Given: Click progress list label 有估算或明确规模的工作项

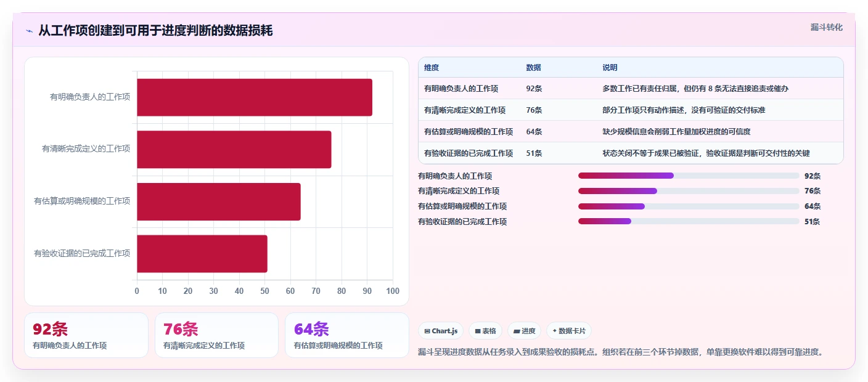Looking at the screenshot, I should 462,206.
